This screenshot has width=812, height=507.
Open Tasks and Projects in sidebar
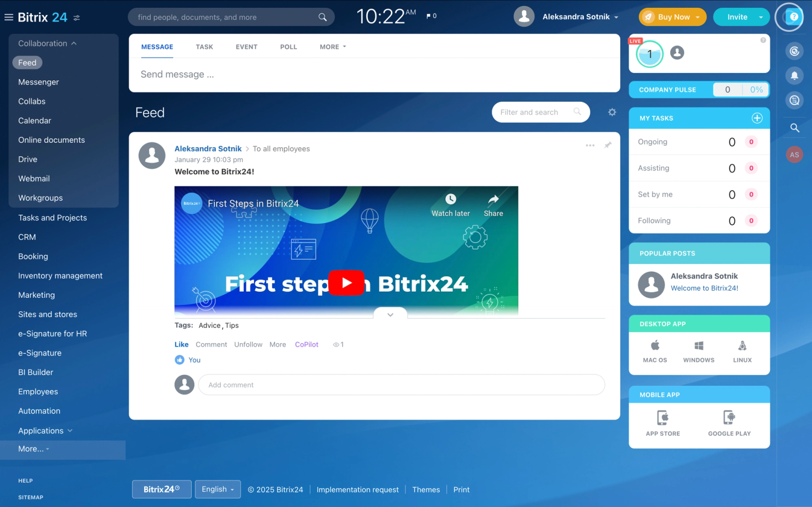click(x=53, y=218)
